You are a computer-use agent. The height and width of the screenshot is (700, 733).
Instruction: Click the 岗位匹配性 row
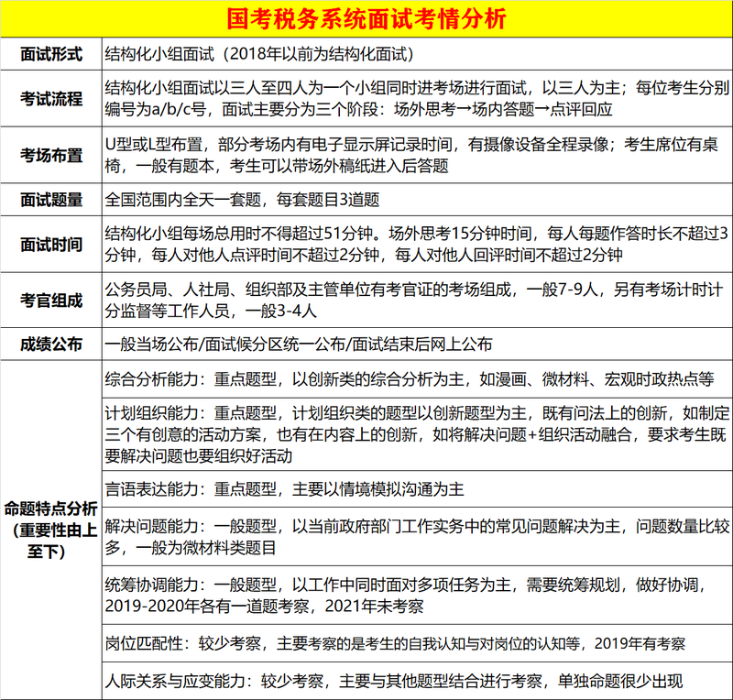(x=416, y=645)
